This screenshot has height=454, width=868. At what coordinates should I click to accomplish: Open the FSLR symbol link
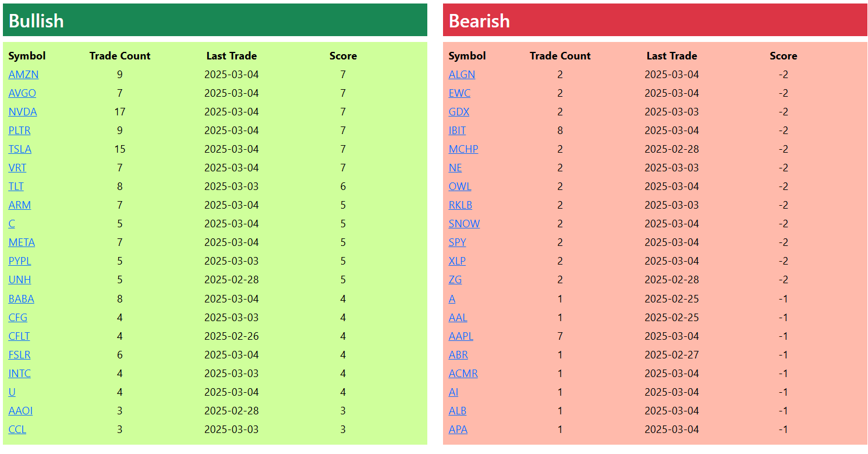click(x=19, y=355)
